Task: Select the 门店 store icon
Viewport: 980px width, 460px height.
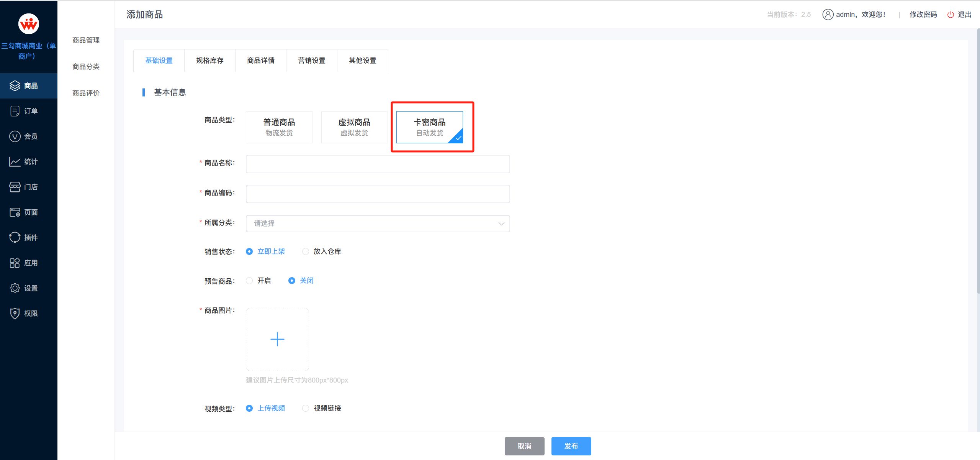Action: coord(15,187)
